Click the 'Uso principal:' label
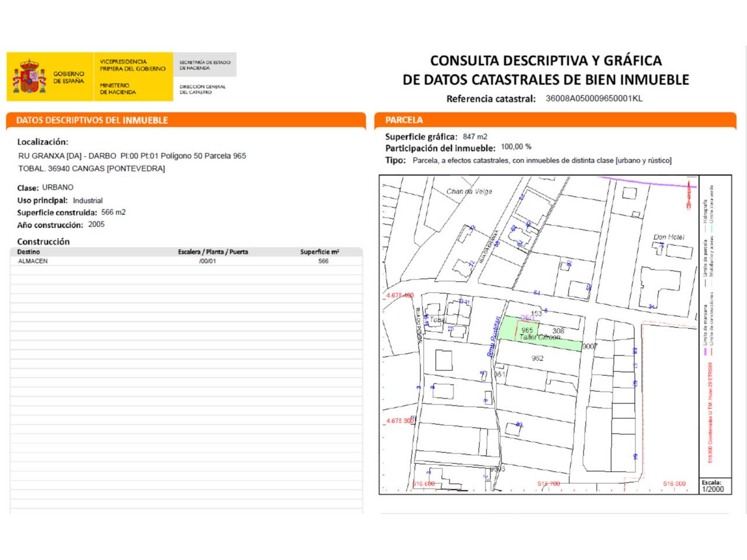Viewport: 747px width, 560px height. [42, 200]
